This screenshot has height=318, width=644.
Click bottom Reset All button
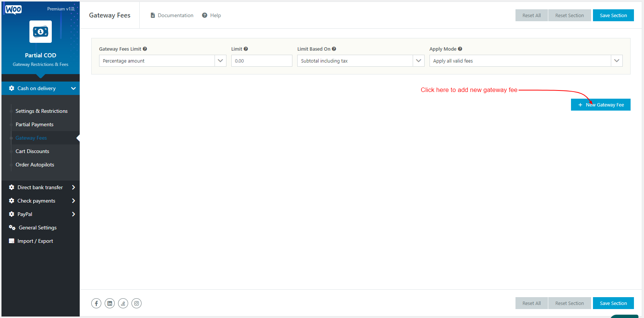[x=532, y=303]
